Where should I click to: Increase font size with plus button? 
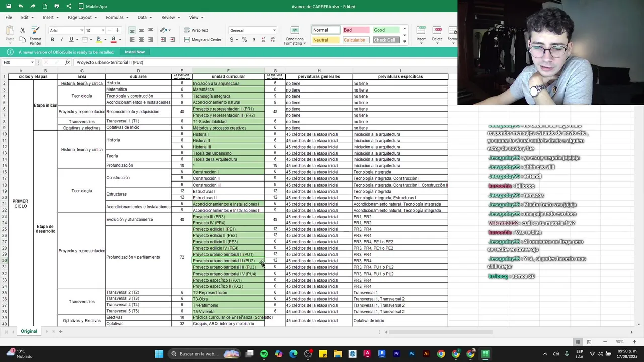[118, 30]
